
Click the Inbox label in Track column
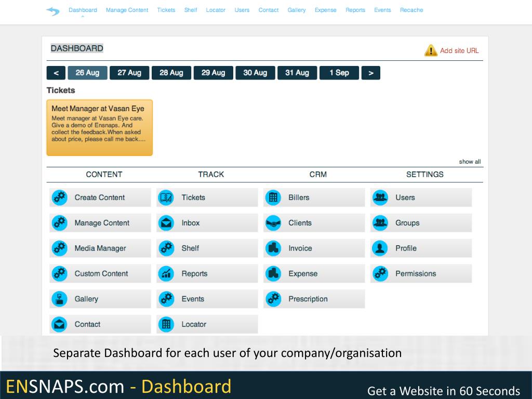190,223
